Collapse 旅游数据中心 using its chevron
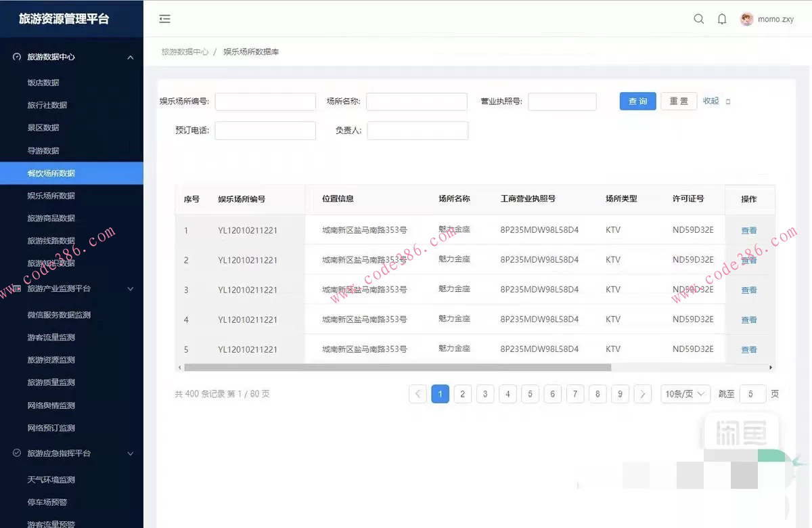The image size is (812, 528). (x=130, y=57)
